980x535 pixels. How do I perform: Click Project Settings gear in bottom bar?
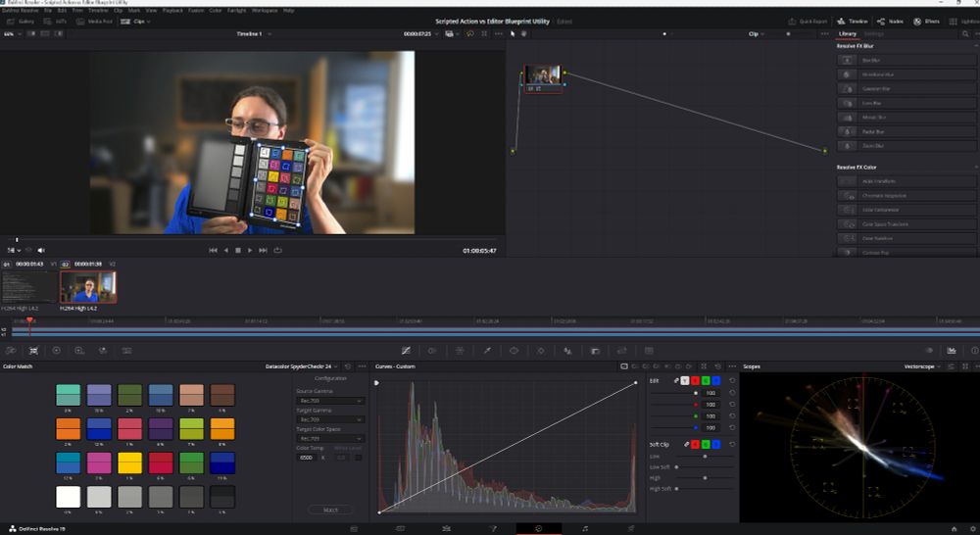[x=970, y=529]
